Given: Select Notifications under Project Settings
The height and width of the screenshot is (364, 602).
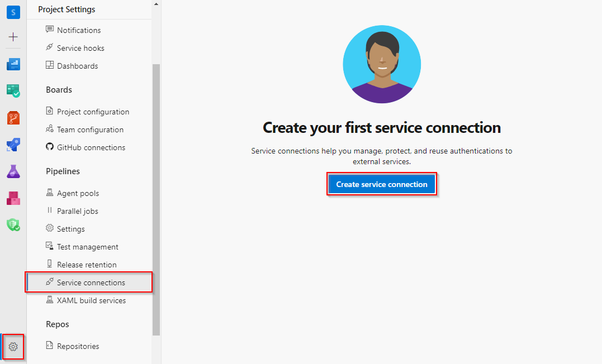Looking at the screenshot, I should pos(78,30).
